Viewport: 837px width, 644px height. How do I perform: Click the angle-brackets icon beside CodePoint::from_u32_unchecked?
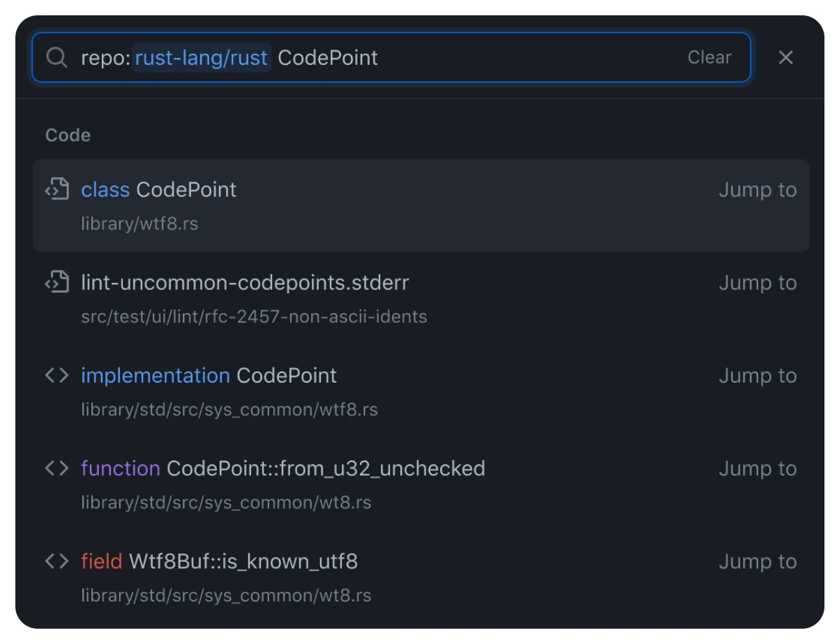[58, 468]
